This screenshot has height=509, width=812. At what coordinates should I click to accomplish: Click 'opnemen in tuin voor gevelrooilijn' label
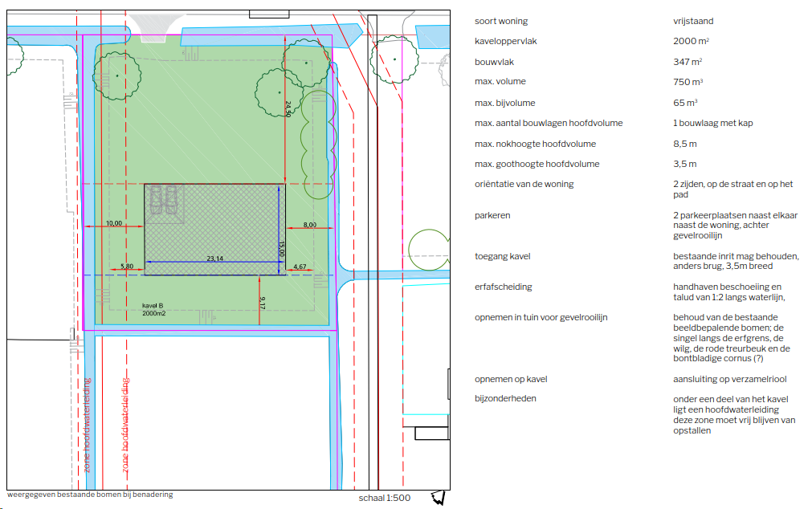tap(541, 317)
